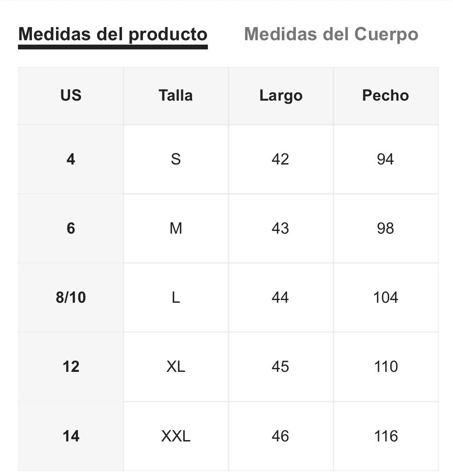Click the Largo value 45

tap(281, 367)
